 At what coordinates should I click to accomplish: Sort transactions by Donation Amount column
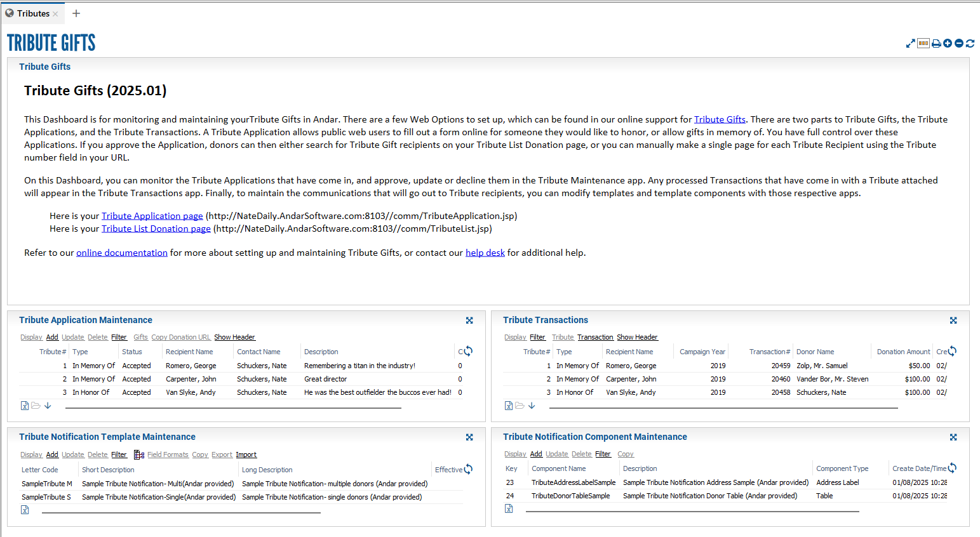pyautogui.click(x=903, y=352)
